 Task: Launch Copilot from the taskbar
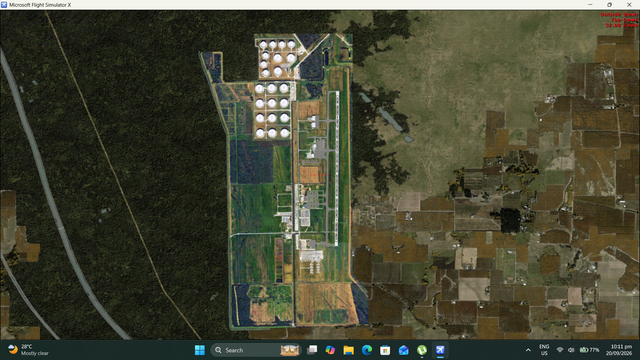click(330, 350)
